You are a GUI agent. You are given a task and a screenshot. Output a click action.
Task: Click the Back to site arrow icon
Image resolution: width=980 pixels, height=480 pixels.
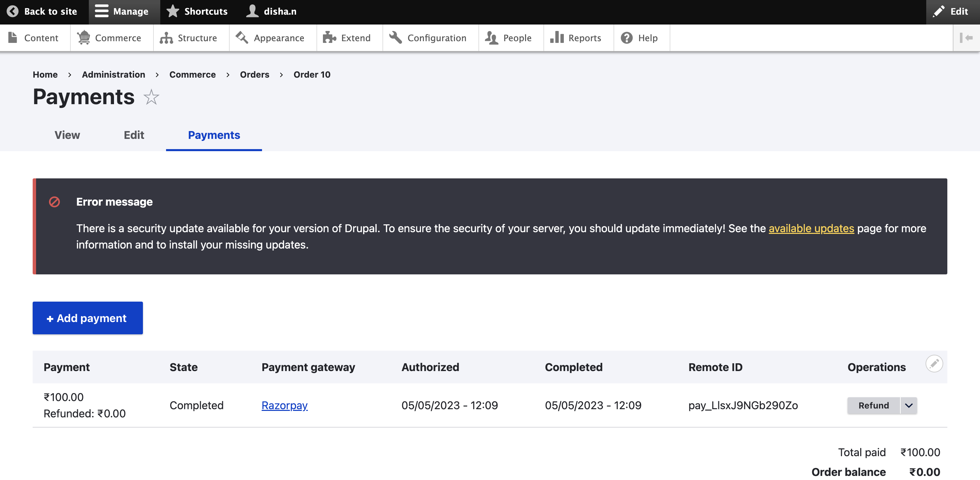tap(13, 12)
